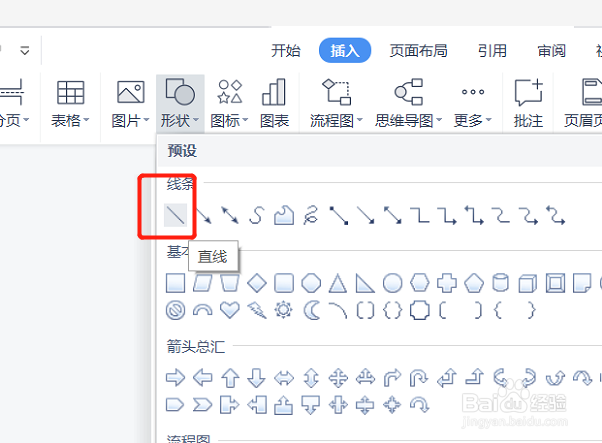Open the 流程图 flowchart dropdown
The height and width of the screenshot is (443, 602).
point(336,104)
